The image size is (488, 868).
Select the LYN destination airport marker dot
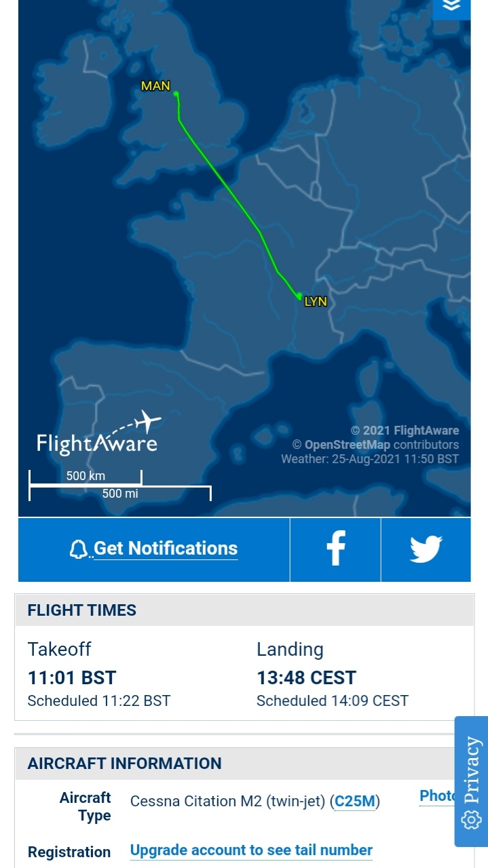299,296
